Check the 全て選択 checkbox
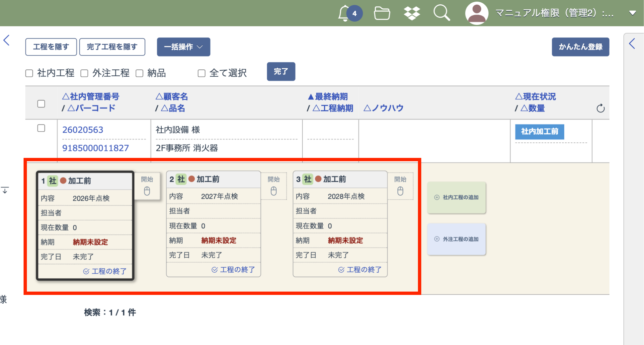 201,73
